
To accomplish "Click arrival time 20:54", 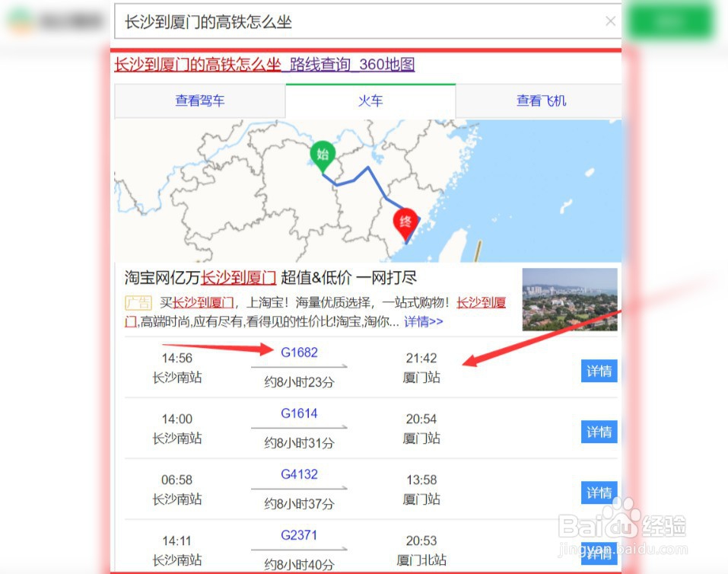I will click(421, 419).
